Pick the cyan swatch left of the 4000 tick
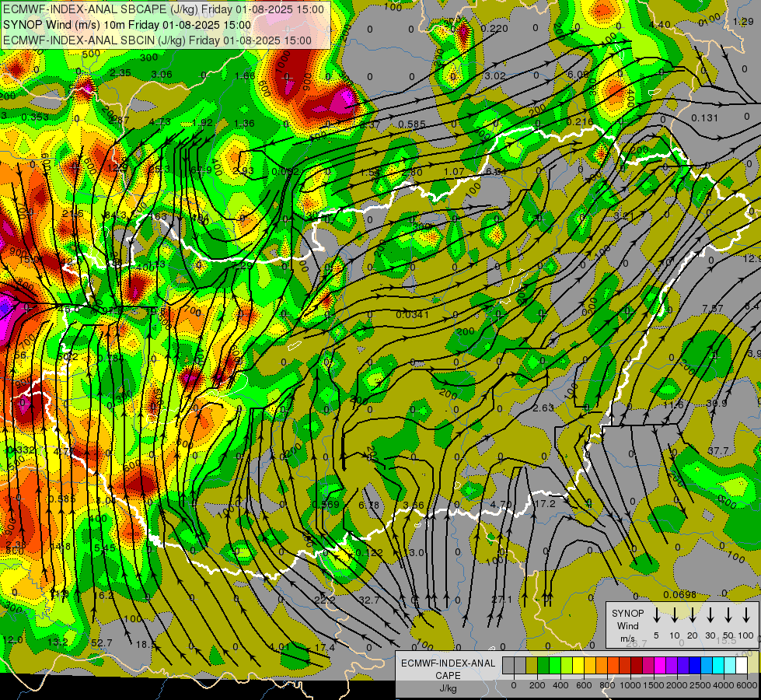761x700 pixels. [x=717, y=665]
